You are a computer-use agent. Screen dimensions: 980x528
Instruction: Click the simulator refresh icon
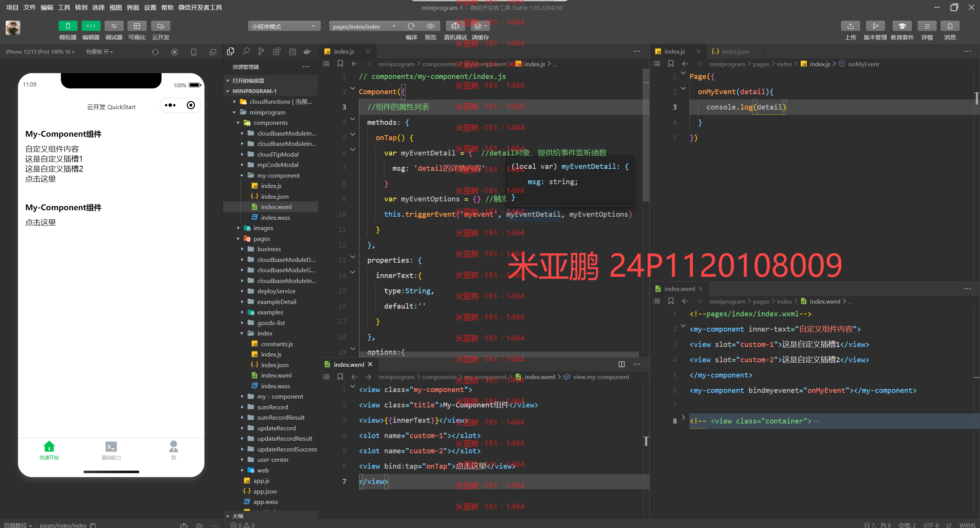tap(155, 52)
